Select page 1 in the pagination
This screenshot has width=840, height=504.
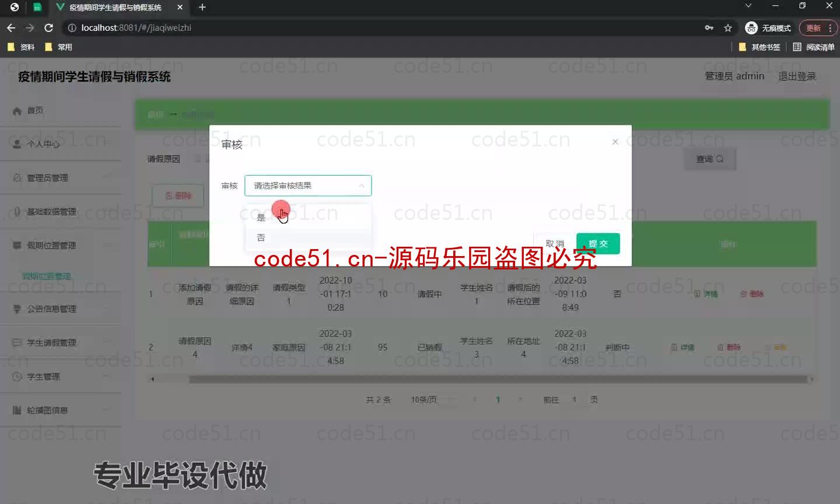point(498,400)
